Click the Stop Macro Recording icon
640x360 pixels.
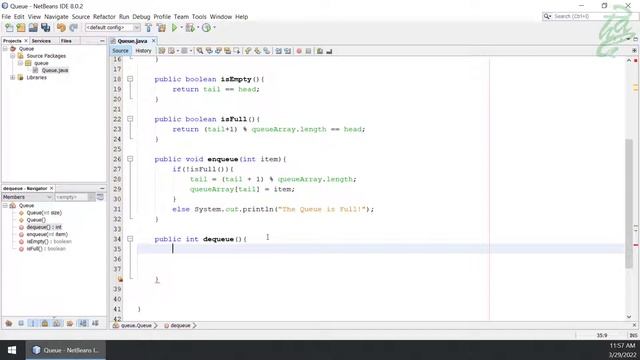308,51
